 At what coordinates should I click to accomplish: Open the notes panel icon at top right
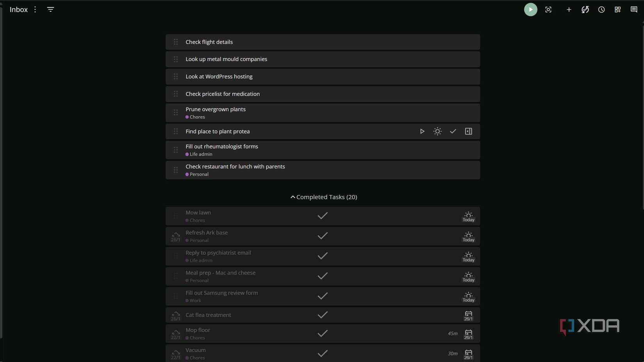(634, 10)
